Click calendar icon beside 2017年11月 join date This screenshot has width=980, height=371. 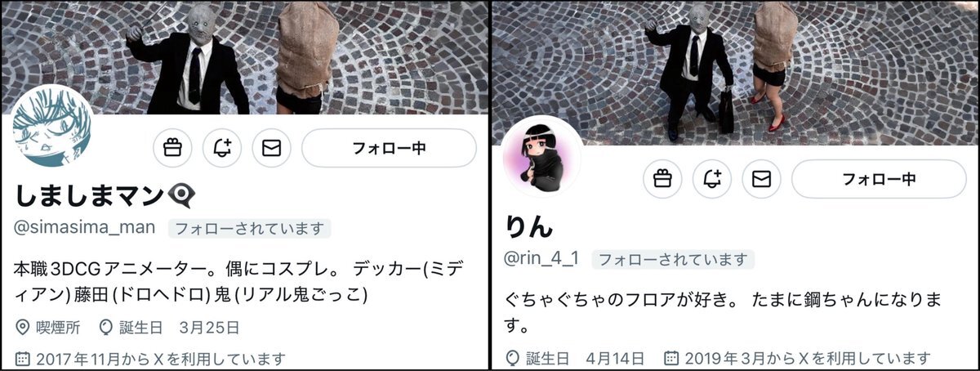[23, 359]
